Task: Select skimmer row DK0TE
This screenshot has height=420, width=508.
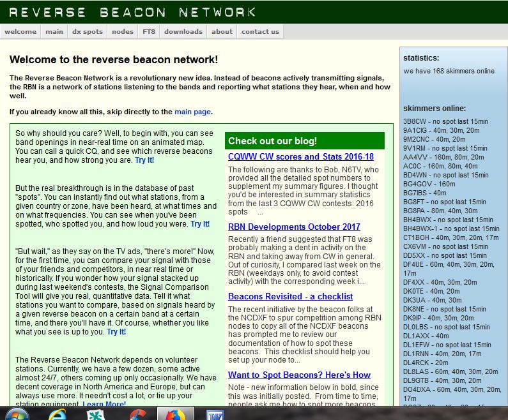Action: (431, 291)
